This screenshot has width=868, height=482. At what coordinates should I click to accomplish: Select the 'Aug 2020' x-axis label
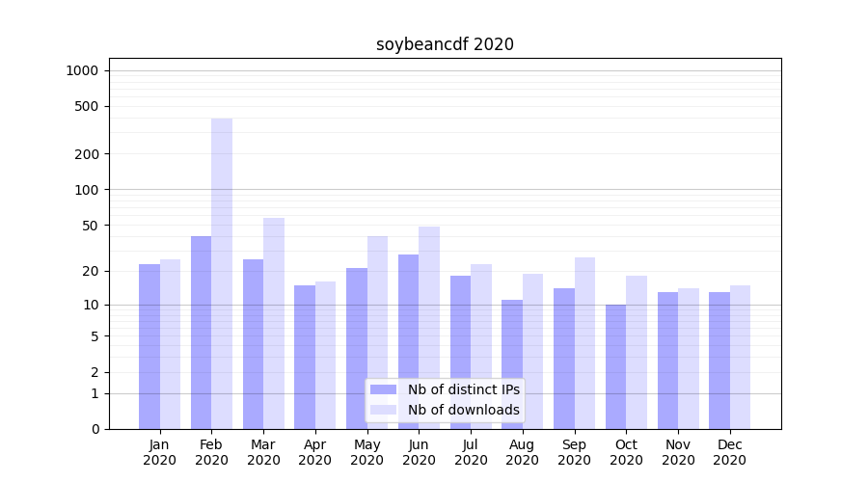[523, 452]
